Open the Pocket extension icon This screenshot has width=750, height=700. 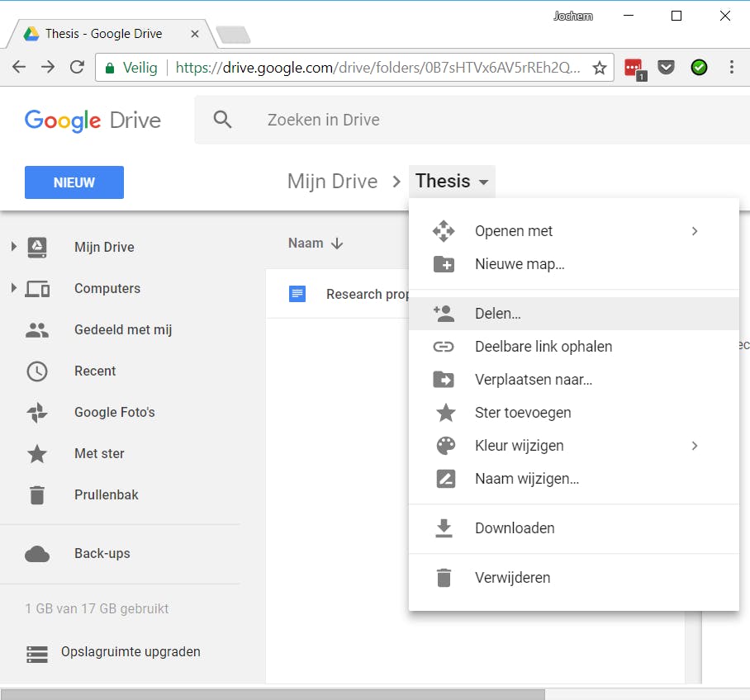pyautogui.click(x=666, y=68)
